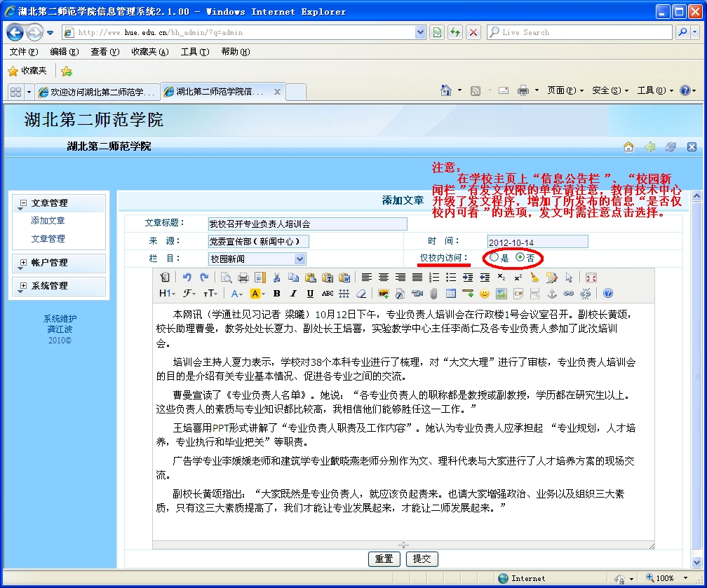Toggle bold formatting in the editor

276,294
